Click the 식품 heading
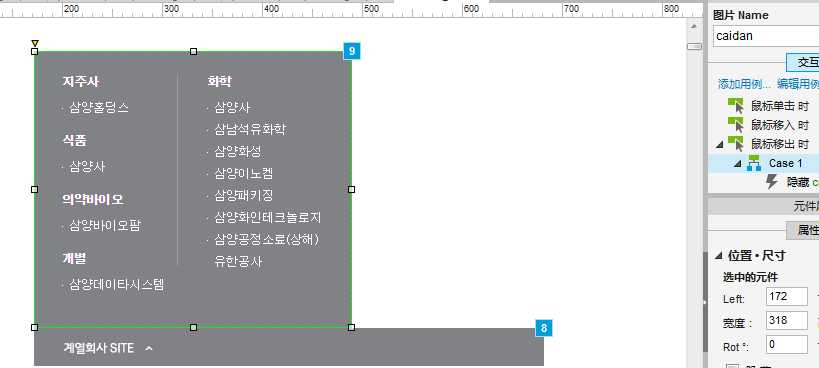819x368 pixels. click(x=75, y=140)
